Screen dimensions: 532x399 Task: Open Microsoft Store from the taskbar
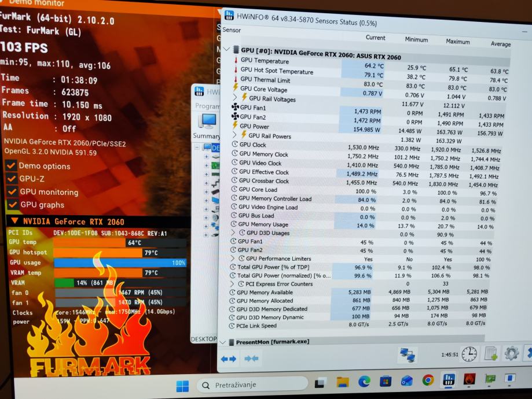point(386,382)
